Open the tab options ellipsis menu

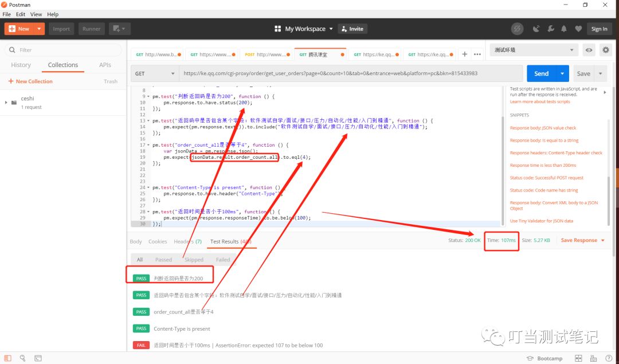coord(477,54)
